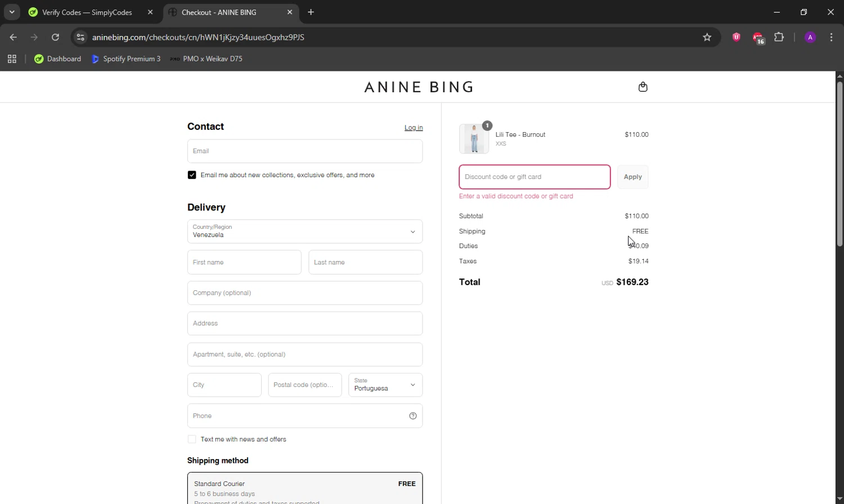Click the City field
This screenshot has width=844, height=504.
(x=225, y=385)
